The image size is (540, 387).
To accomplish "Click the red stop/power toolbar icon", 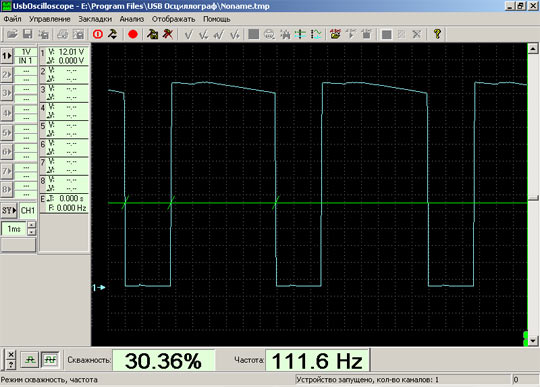I will (x=98, y=34).
